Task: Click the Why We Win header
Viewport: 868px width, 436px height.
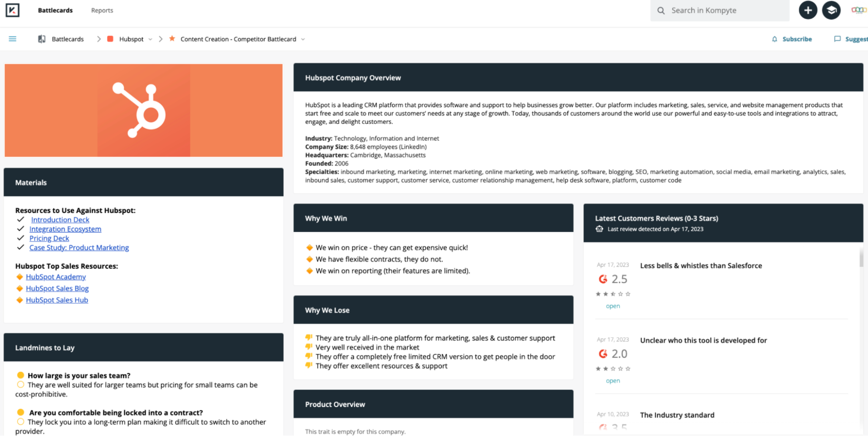Action: 433,218
